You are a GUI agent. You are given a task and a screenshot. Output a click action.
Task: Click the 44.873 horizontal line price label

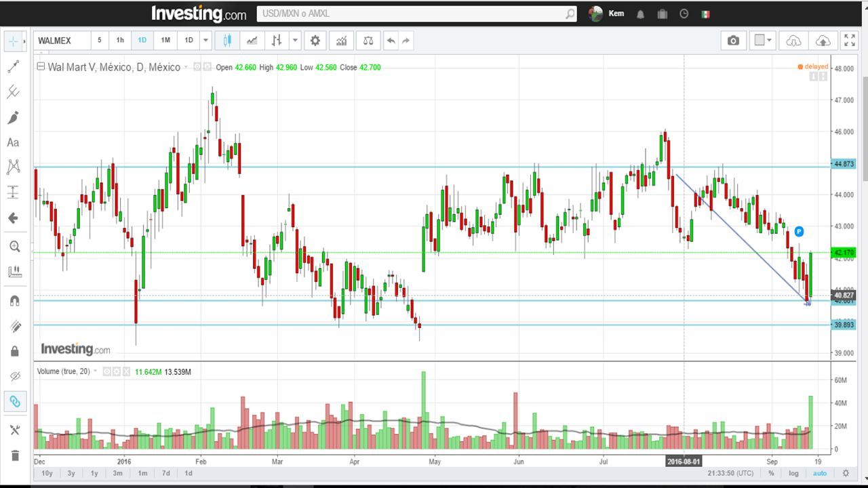pyautogui.click(x=844, y=164)
